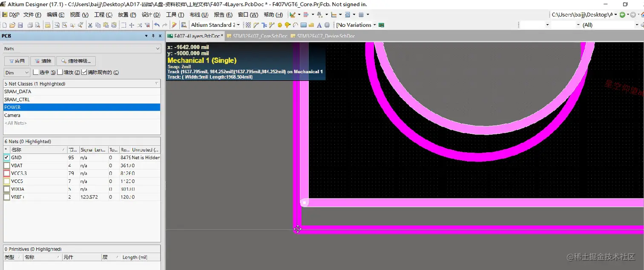This screenshot has height=270, width=644.
Task: Select the Place arc tool icon
Action: click(x=295, y=25)
